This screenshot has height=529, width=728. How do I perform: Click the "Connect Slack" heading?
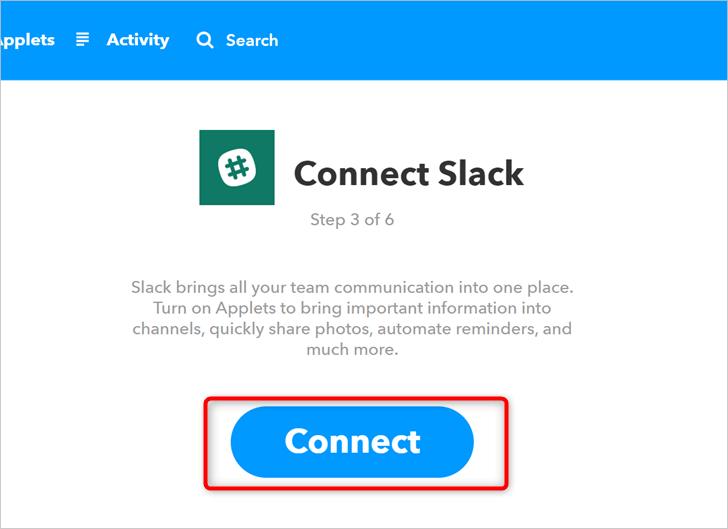(408, 173)
